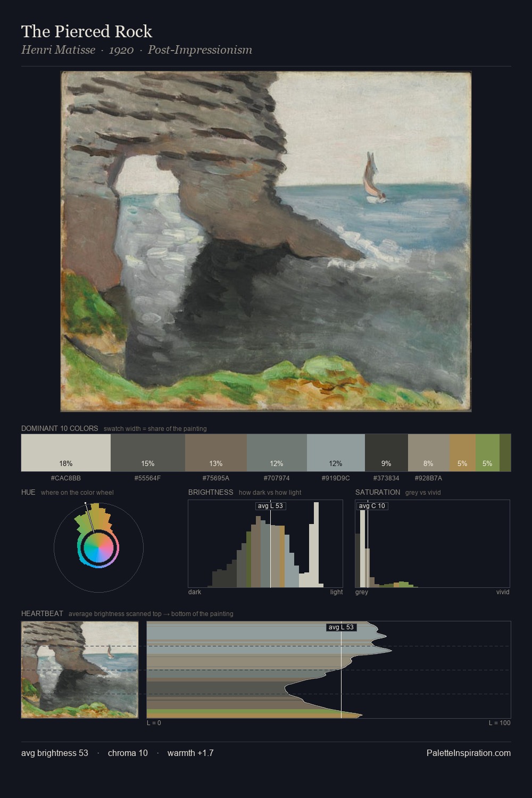The width and height of the screenshot is (532, 798).
Task: Click the near-black #373834 swatch
Action: [386, 453]
